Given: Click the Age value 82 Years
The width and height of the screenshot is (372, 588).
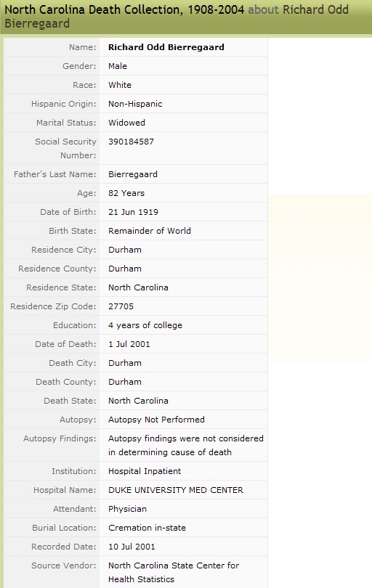Looking at the screenshot, I should tap(126, 193).
